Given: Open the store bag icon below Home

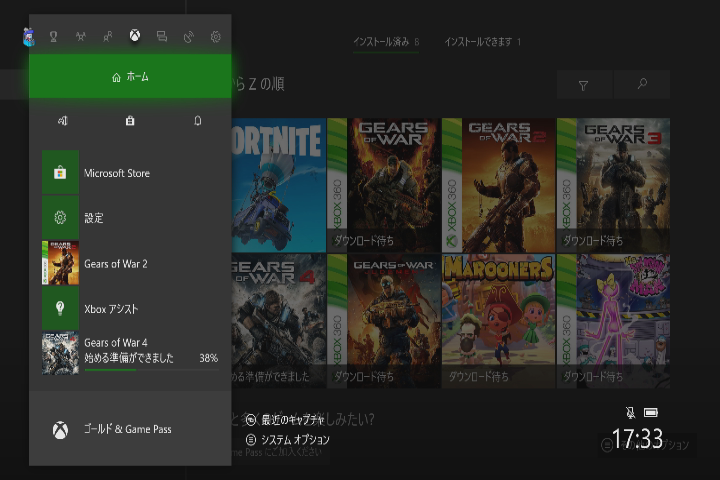Looking at the screenshot, I should click(x=130, y=121).
